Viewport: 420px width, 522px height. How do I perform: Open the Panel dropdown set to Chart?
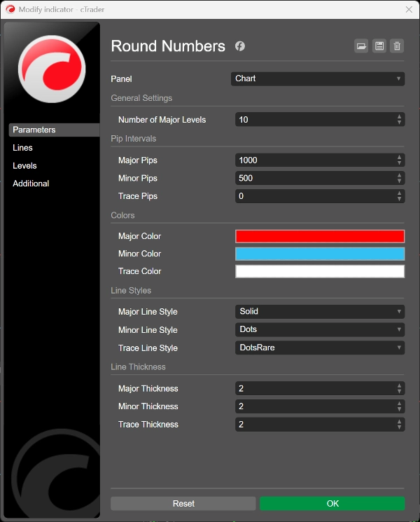pyautogui.click(x=317, y=78)
